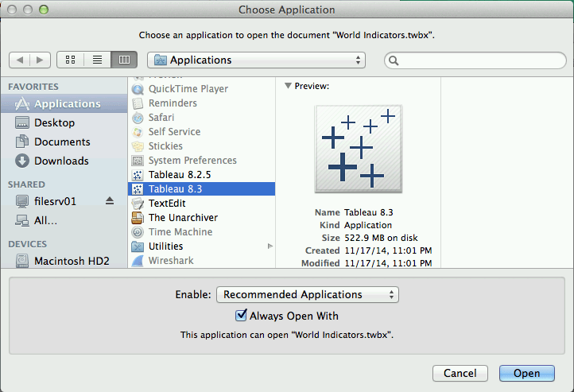Switch to column view mode
574x392 pixels.
click(x=124, y=60)
